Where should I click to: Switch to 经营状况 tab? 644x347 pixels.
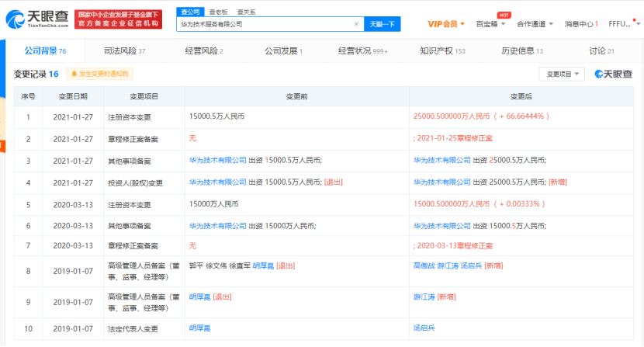(362, 51)
